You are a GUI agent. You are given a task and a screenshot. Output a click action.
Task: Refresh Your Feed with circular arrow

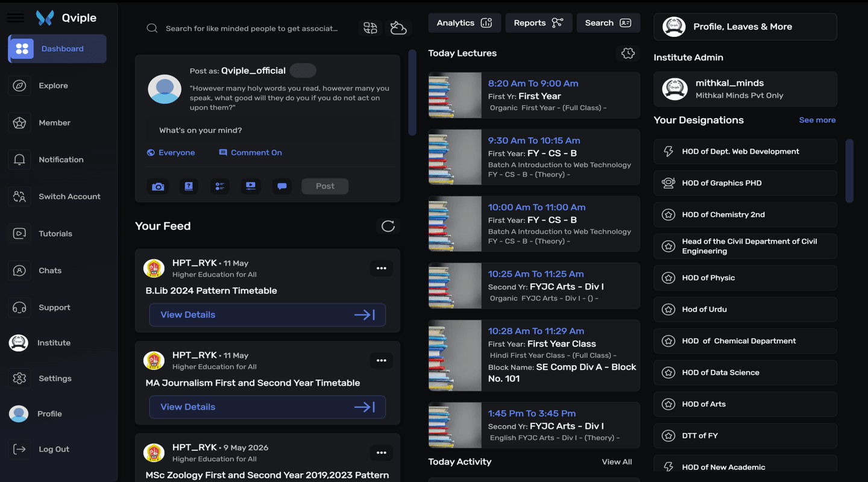point(388,226)
